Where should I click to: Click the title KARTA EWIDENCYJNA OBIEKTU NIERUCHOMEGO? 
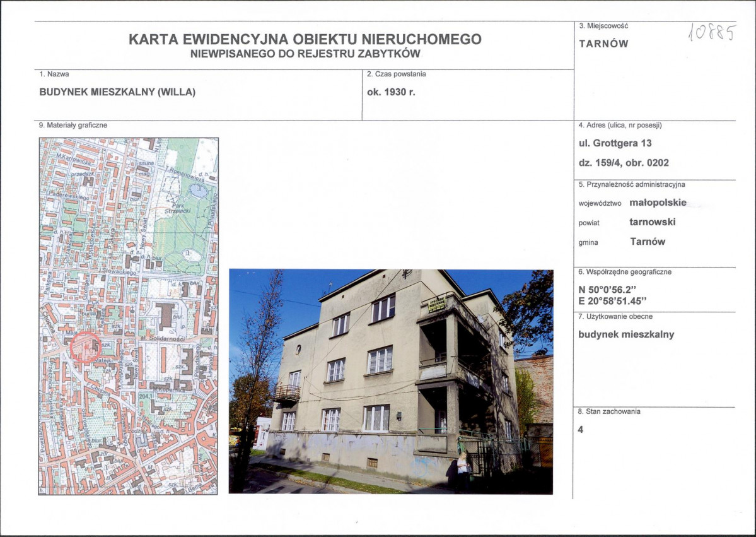306,39
